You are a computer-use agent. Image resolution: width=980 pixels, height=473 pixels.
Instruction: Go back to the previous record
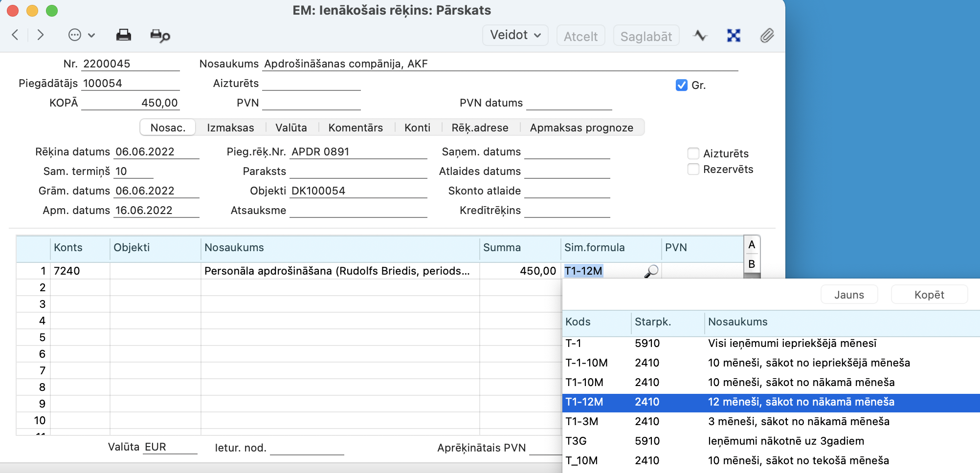(x=15, y=35)
